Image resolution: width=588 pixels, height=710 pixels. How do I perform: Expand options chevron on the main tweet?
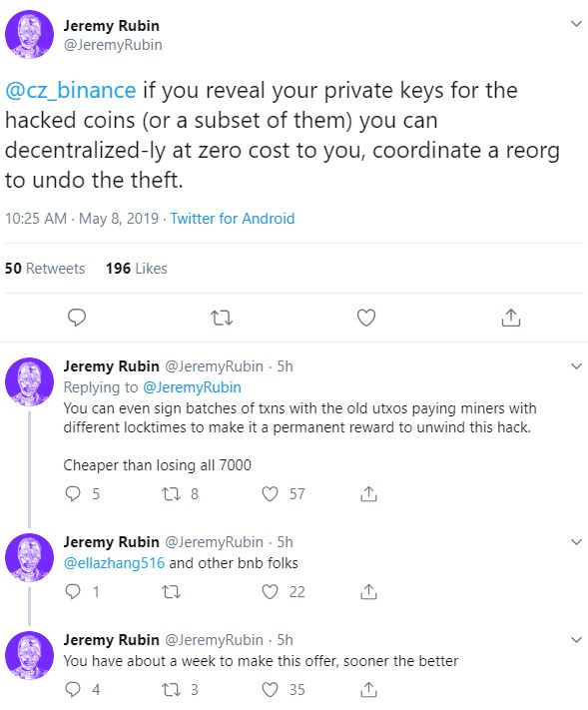pos(576,24)
